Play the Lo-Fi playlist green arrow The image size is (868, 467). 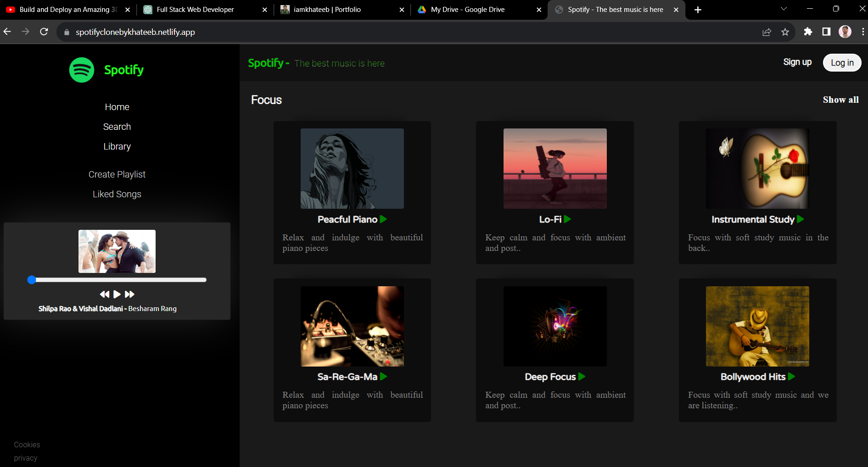[x=567, y=219]
